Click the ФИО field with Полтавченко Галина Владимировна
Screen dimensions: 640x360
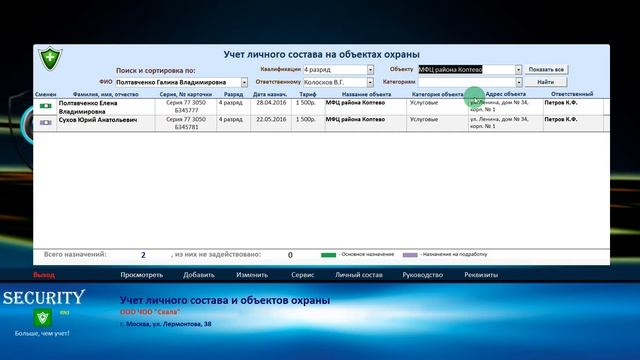(178, 82)
